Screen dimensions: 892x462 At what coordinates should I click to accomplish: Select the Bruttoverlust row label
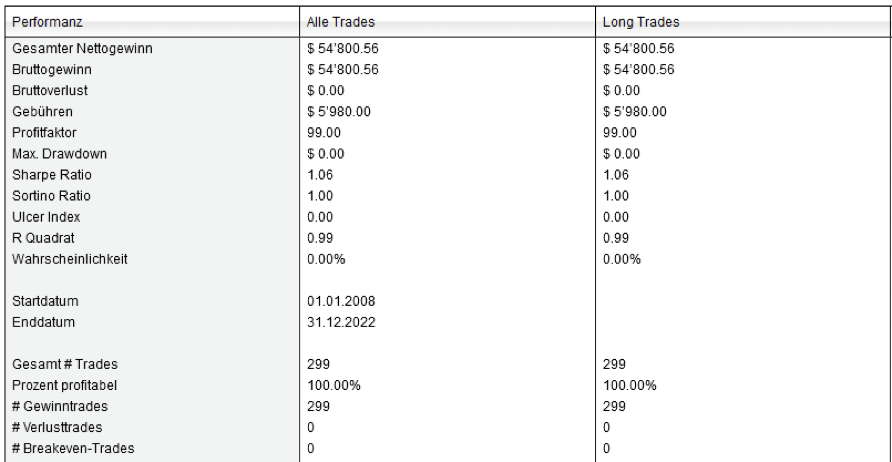pyautogui.click(x=50, y=90)
